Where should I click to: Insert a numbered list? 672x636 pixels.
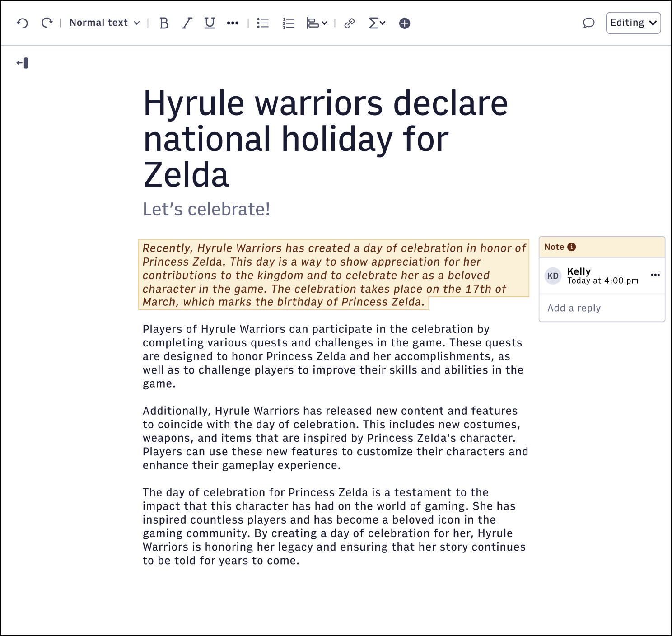tap(288, 23)
